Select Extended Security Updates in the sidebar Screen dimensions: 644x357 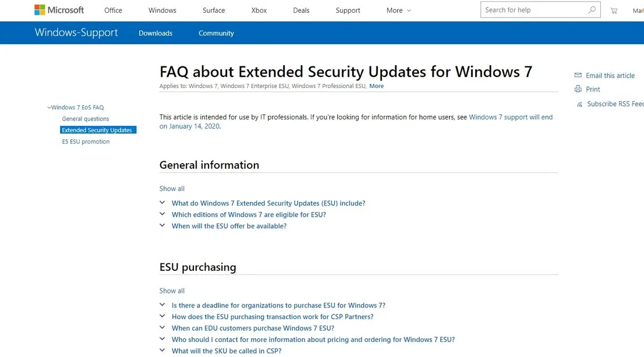[97, 130]
